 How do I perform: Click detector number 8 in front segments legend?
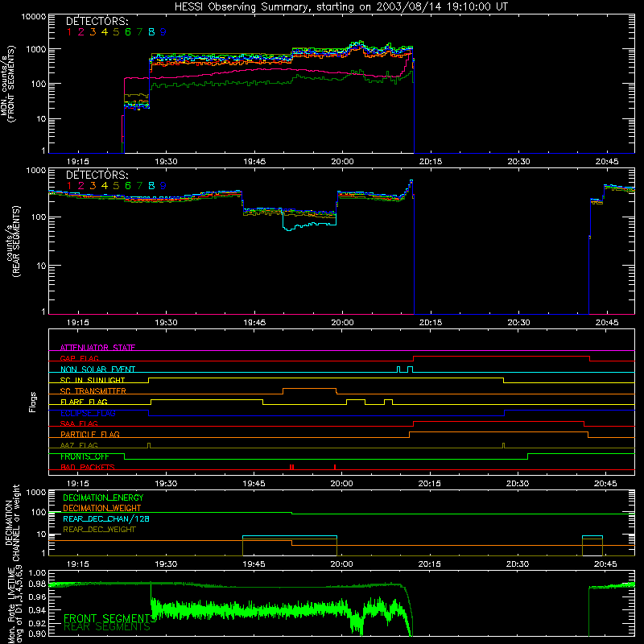pyautogui.click(x=151, y=32)
